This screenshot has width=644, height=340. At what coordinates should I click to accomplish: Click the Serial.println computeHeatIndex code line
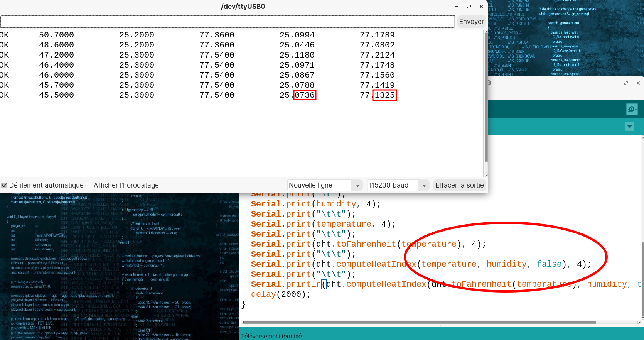[446, 284]
